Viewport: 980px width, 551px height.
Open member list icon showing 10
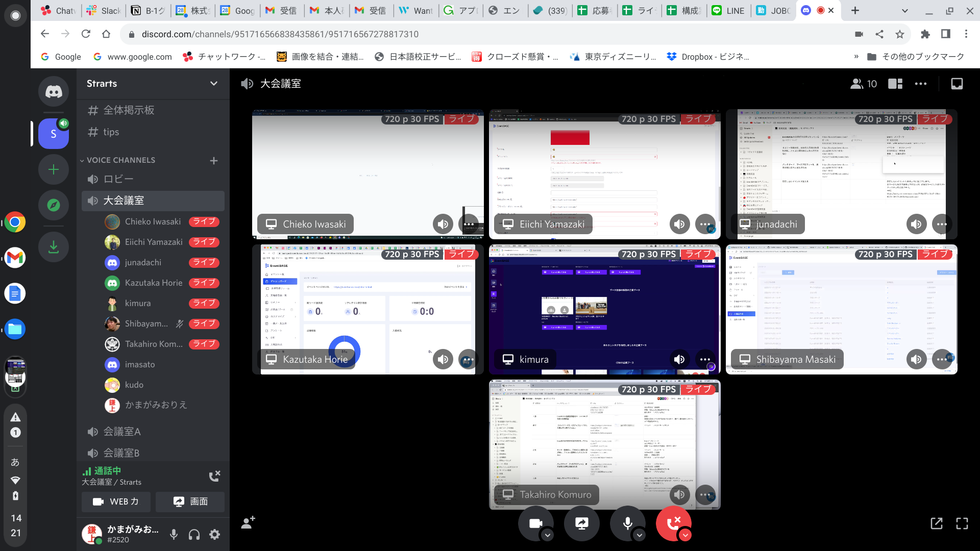pos(864,84)
